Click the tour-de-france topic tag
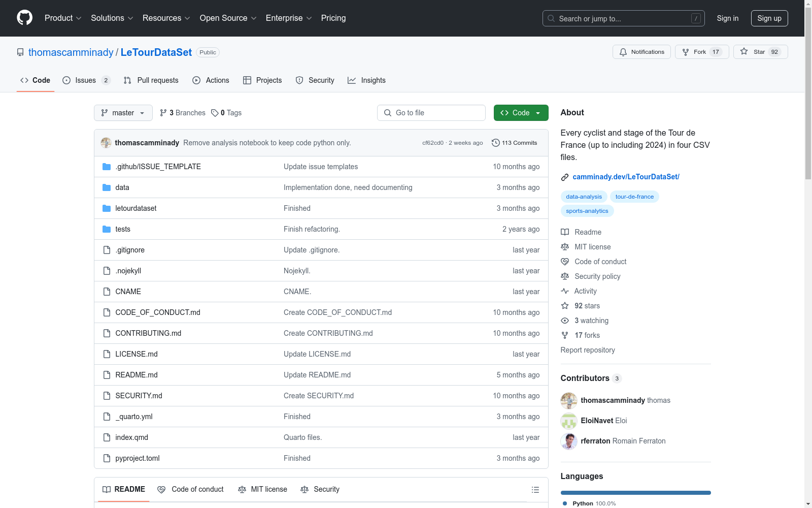Image resolution: width=812 pixels, height=508 pixels. [634, 197]
